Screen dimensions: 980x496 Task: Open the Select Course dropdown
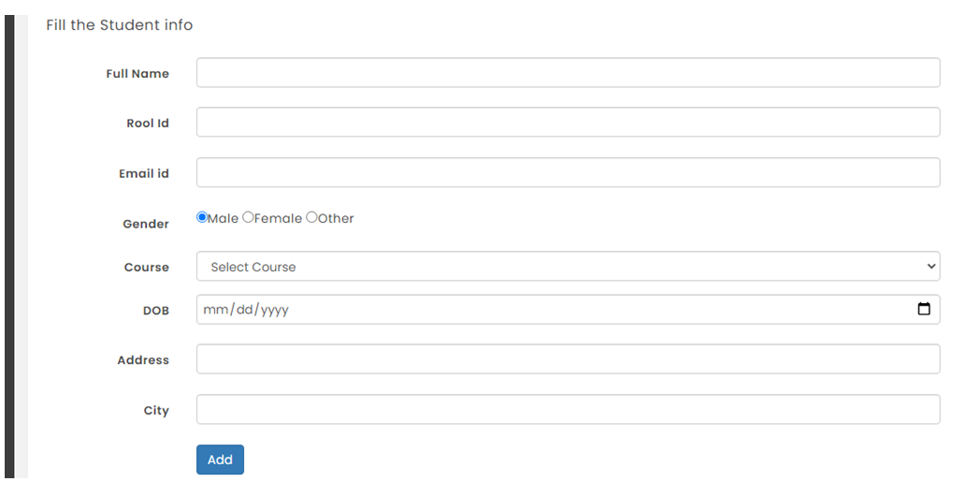click(x=569, y=267)
